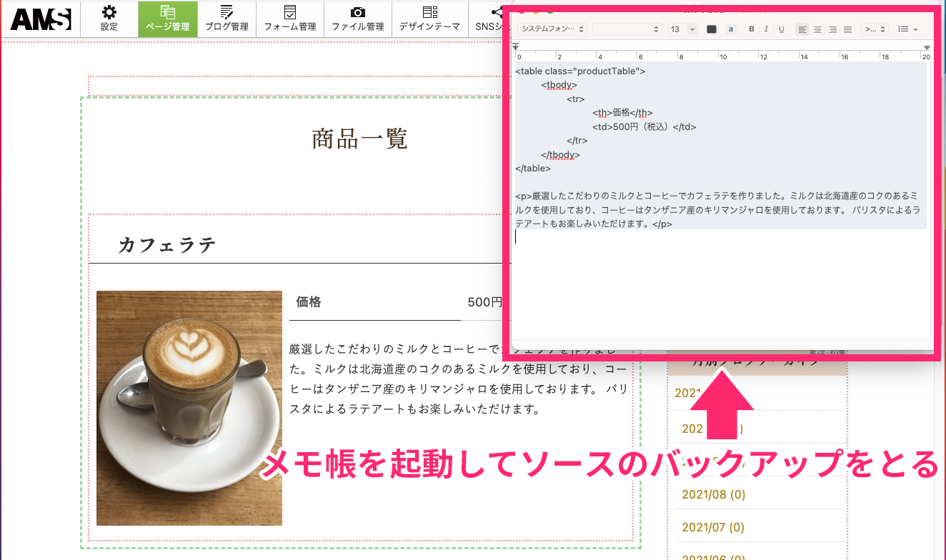The image size is (946, 560).
Task: Expand the list bullets dropdown
Action: 907,29
